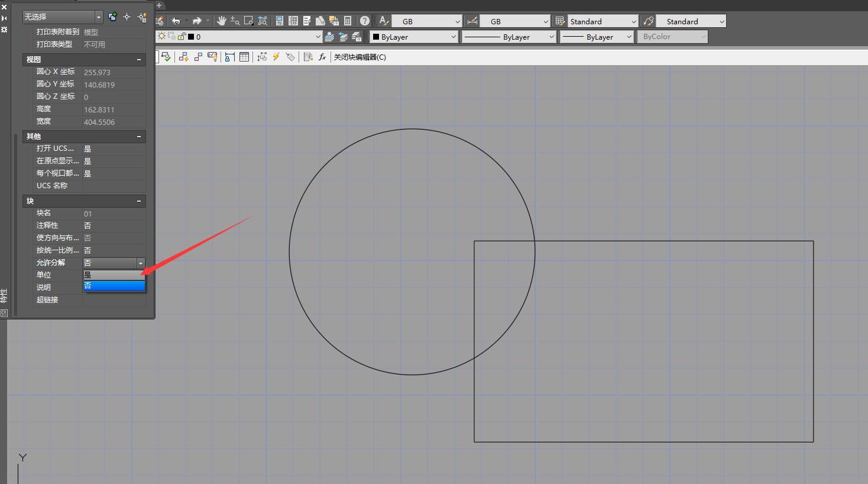Open the fx parameters manager

coord(322,57)
